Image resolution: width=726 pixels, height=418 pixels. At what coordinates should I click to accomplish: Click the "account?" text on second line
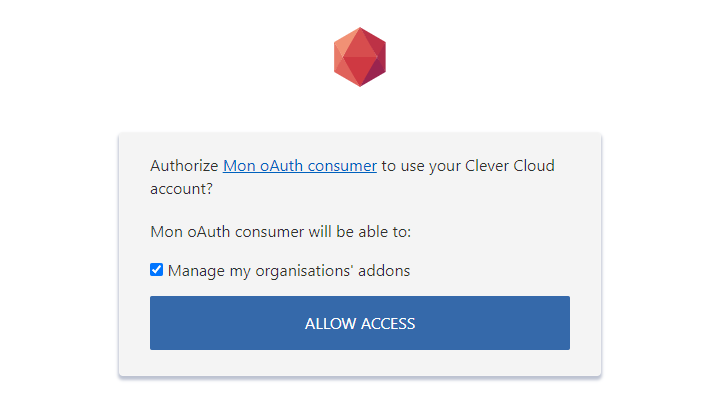tap(181, 189)
